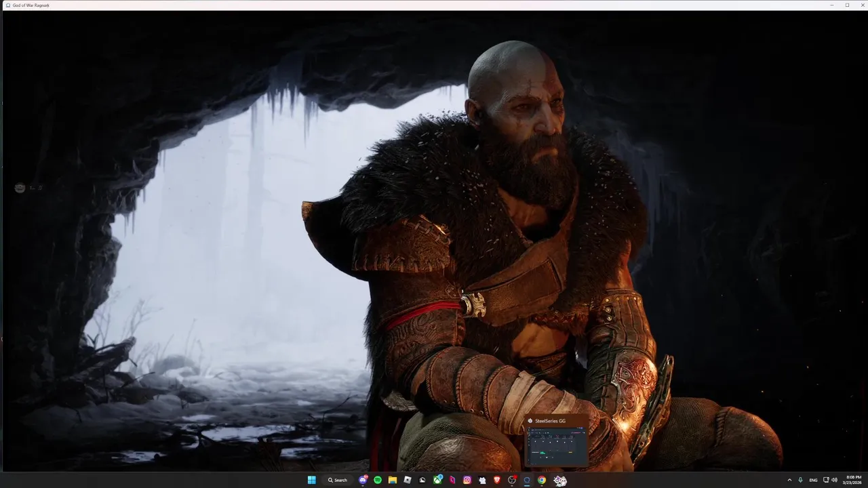
Task: Open the volume speaker tray icon
Action: (x=834, y=480)
